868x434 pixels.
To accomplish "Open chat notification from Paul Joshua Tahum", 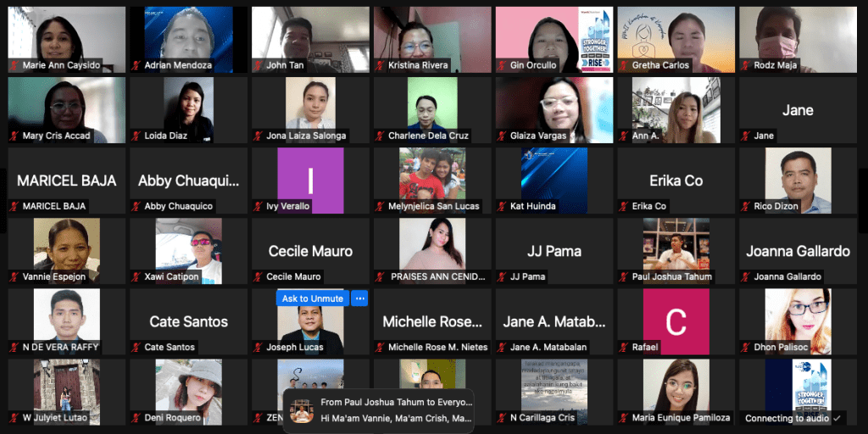I will pyautogui.click(x=381, y=410).
